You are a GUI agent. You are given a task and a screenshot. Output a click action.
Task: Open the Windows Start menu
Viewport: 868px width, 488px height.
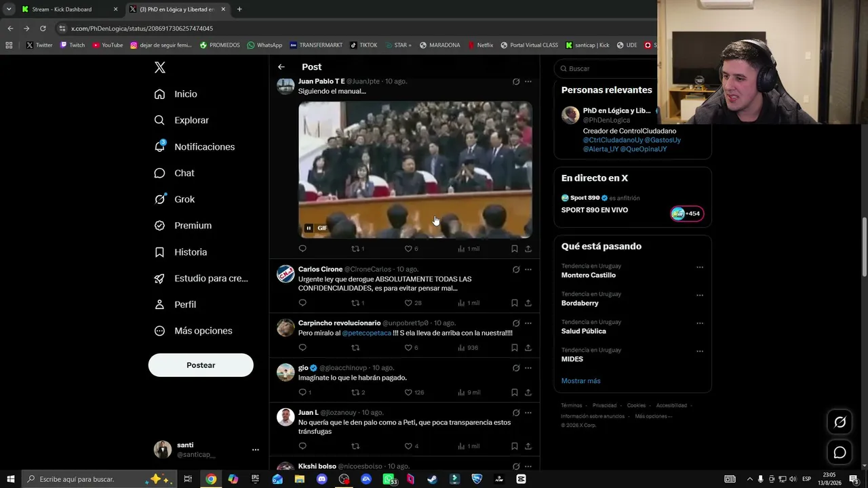click(x=10, y=479)
